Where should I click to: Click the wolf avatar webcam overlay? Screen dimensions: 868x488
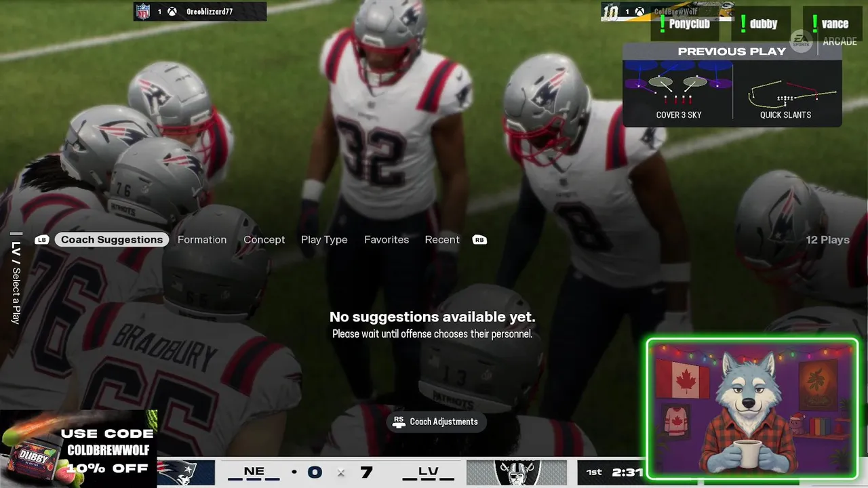coord(752,409)
